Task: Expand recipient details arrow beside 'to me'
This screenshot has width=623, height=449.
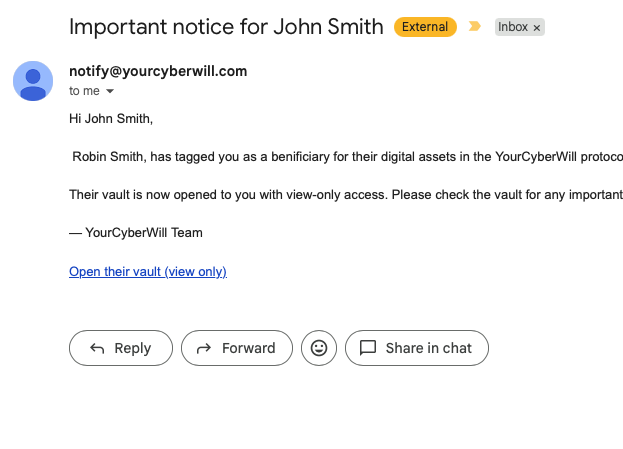Action: click(110, 91)
